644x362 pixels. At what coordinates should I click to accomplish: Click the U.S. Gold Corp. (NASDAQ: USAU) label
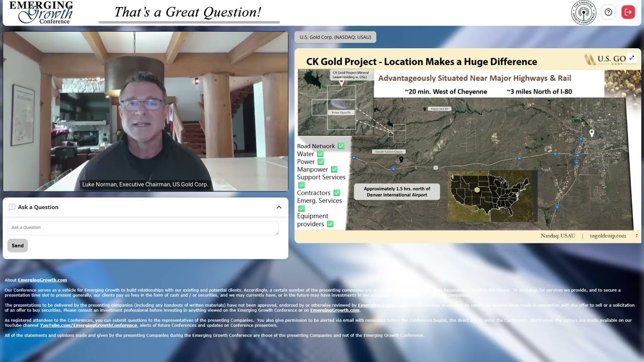click(x=336, y=37)
